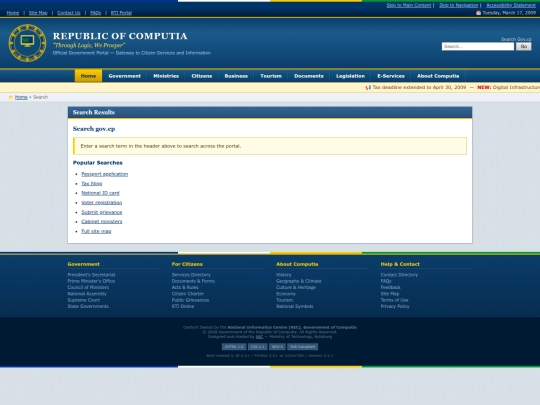Open Passport application popular search
Image resolution: width=540 pixels, height=405 pixels.
[104, 174]
